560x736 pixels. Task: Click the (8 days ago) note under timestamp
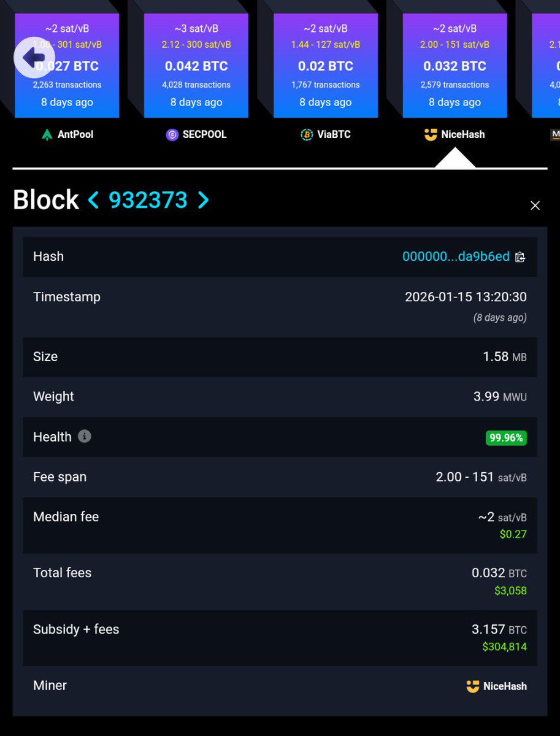500,318
